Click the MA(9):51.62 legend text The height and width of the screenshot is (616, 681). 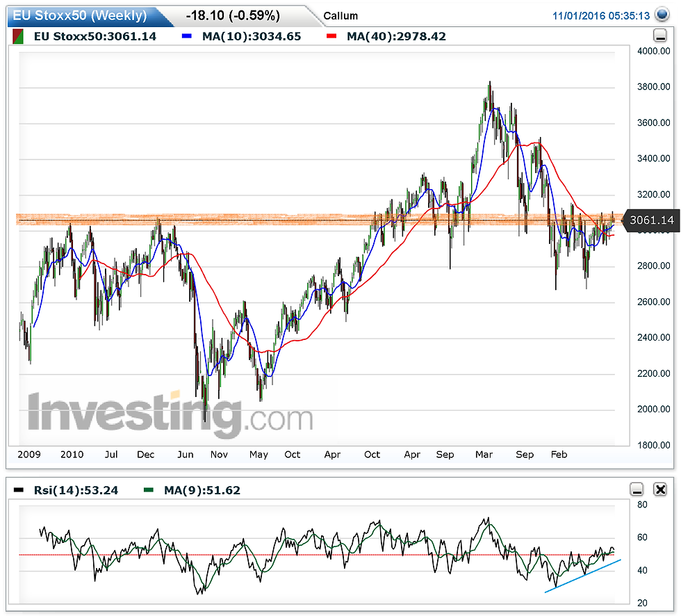[x=202, y=490]
